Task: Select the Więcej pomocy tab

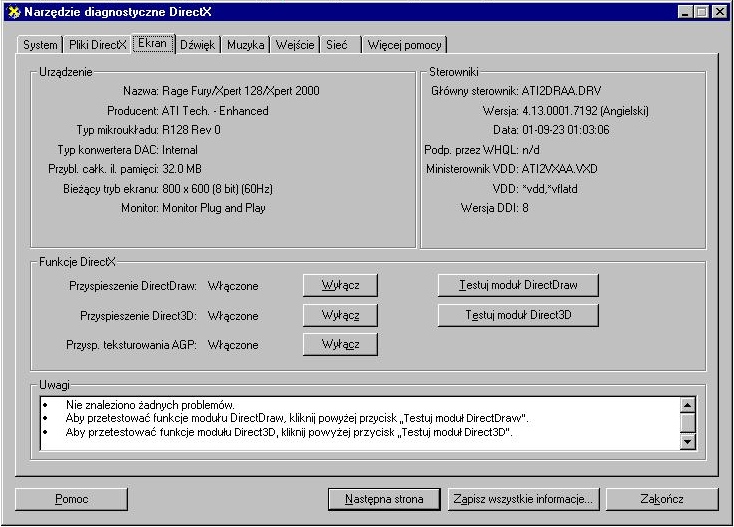Action: (x=404, y=45)
